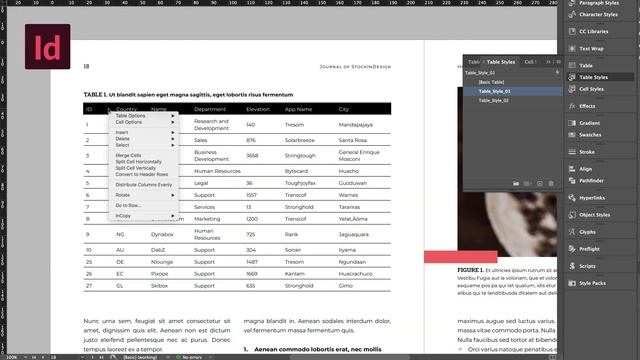Open the Scripts panel icon

[572, 266]
